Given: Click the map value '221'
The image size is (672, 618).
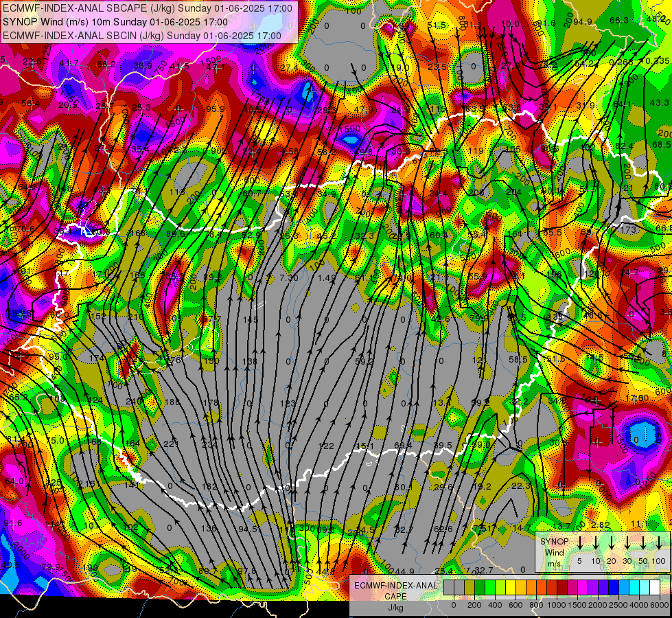Looking at the screenshot, I should pos(170,444).
